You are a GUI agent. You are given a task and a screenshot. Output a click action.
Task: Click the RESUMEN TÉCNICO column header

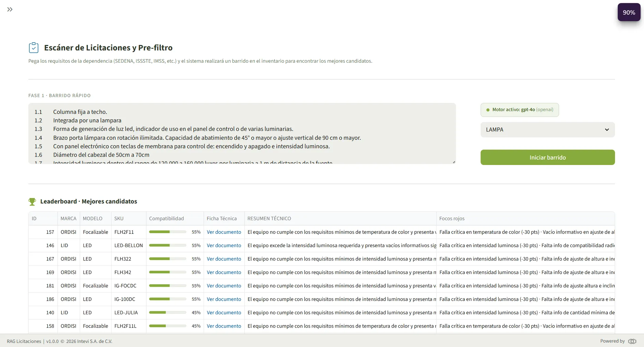(x=340, y=218)
